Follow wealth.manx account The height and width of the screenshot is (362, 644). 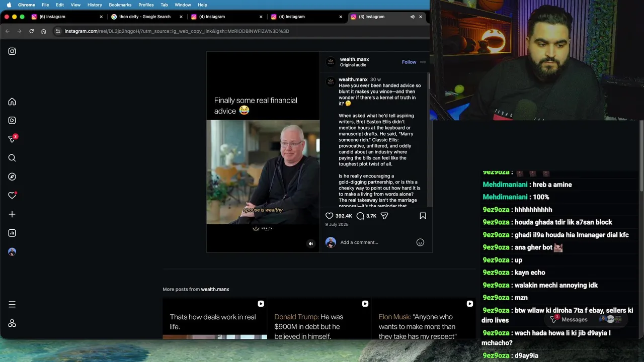click(409, 62)
